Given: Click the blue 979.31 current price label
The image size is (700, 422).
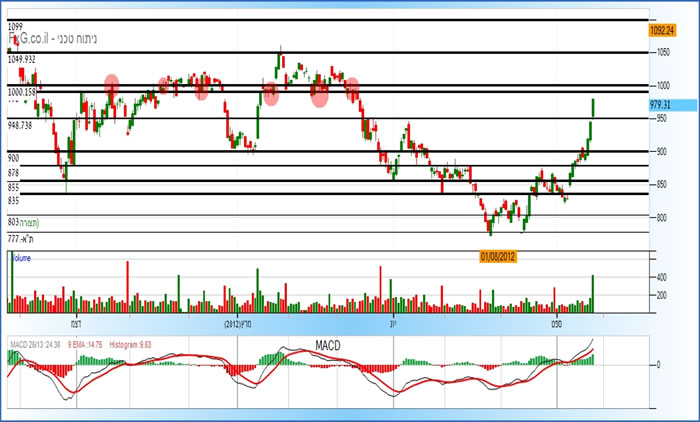Looking at the screenshot, I should pyautogui.click(x=659, y=104).
